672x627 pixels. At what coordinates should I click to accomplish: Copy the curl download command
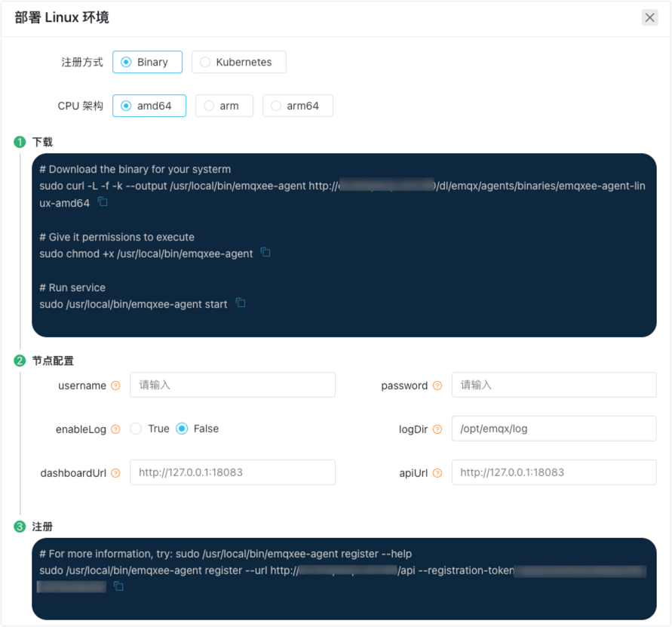(x=103, y=202)
